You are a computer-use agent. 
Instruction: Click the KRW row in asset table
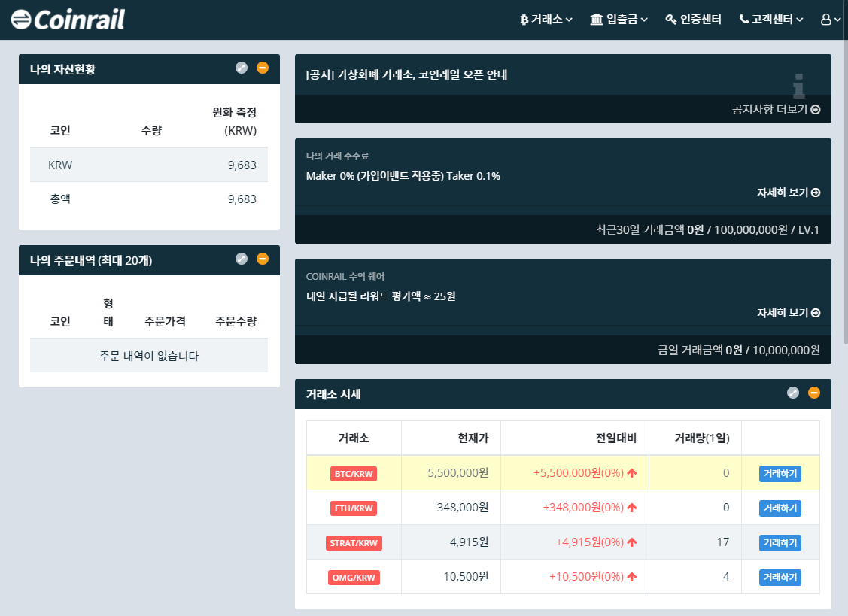pyautogui.click(x=149, y=165)
